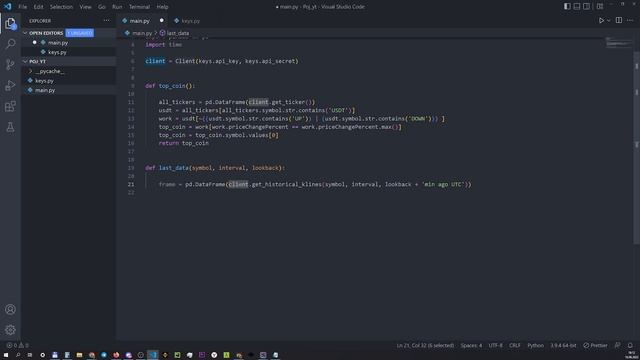This screenshot has height=360, width=640.
Task: Open the View menu
Action: tap(85, 7)
